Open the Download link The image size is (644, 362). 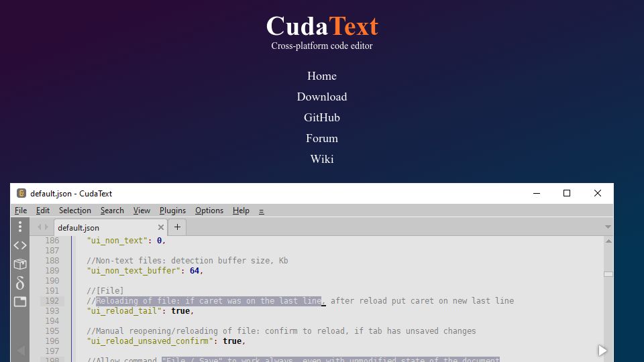click(322, 97)
